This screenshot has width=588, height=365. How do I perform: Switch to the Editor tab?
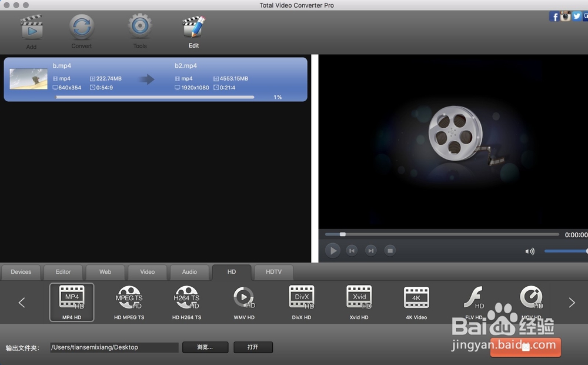point(63,272)
